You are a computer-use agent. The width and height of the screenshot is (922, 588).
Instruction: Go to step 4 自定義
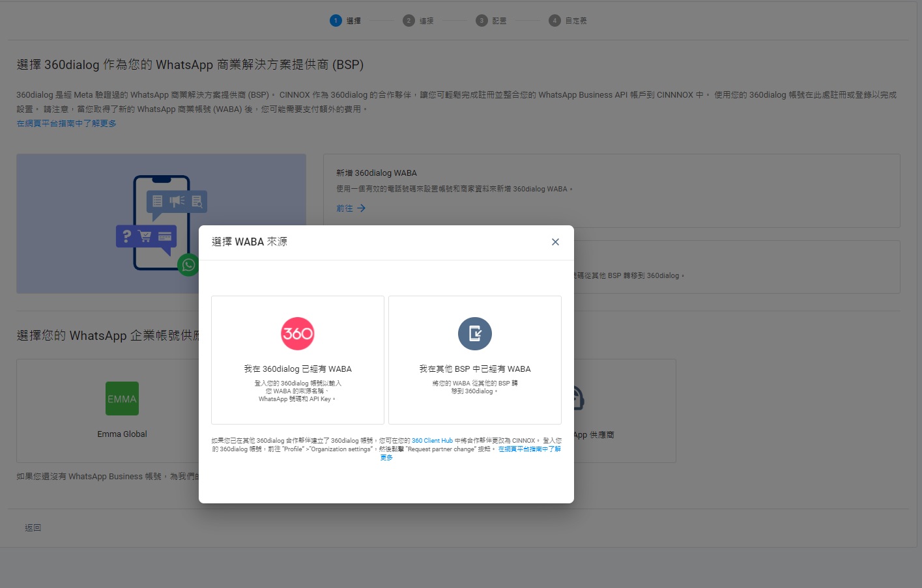tap(568, 21)
